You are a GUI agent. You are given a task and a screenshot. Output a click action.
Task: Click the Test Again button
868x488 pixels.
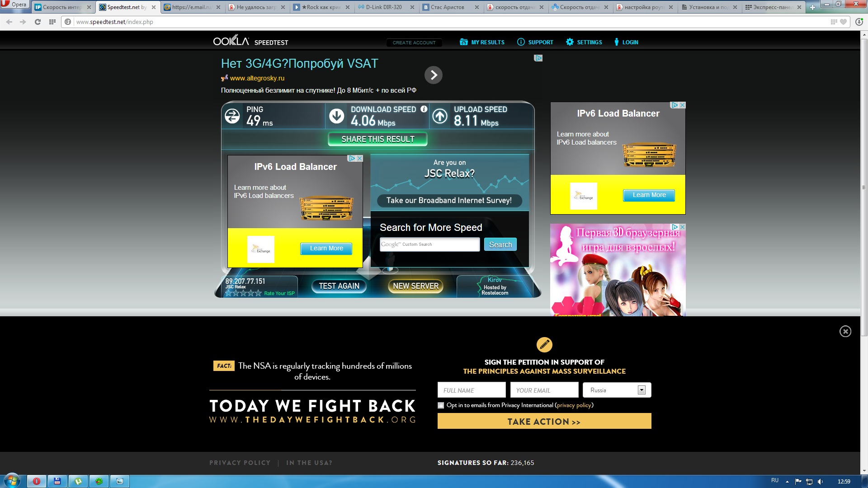[339, 286]
